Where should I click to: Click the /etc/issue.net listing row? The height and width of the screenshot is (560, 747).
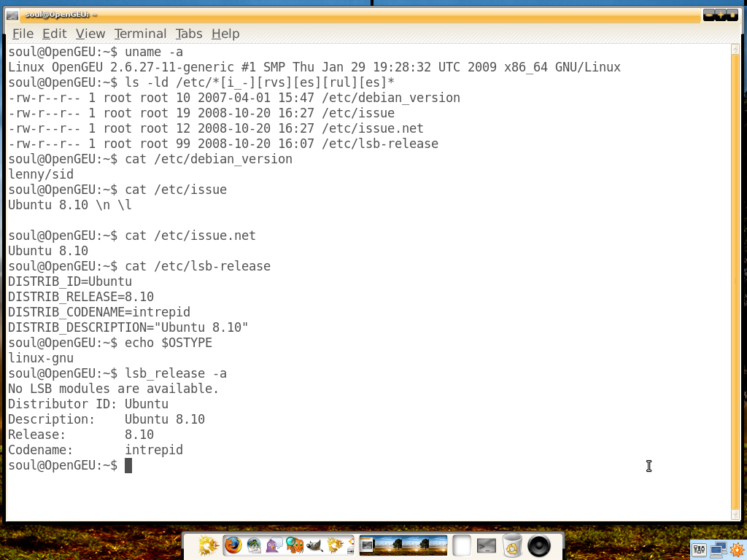tap(216, 128)
